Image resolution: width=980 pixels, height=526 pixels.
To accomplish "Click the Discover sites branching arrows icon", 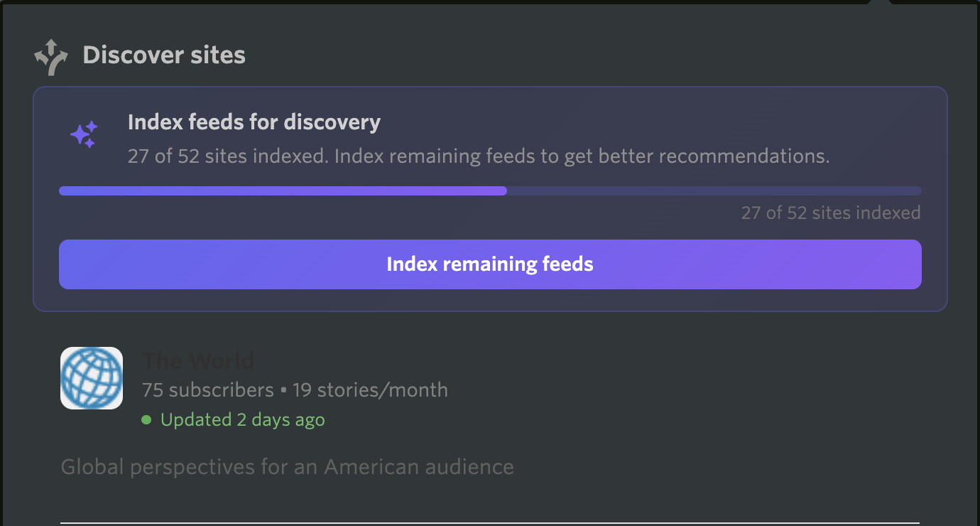I will coord(51,57).
